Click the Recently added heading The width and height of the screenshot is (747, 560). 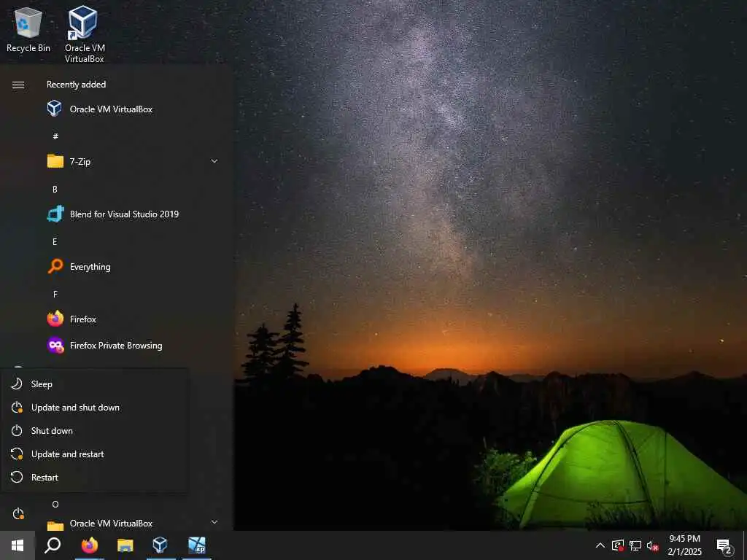[76, 85]
